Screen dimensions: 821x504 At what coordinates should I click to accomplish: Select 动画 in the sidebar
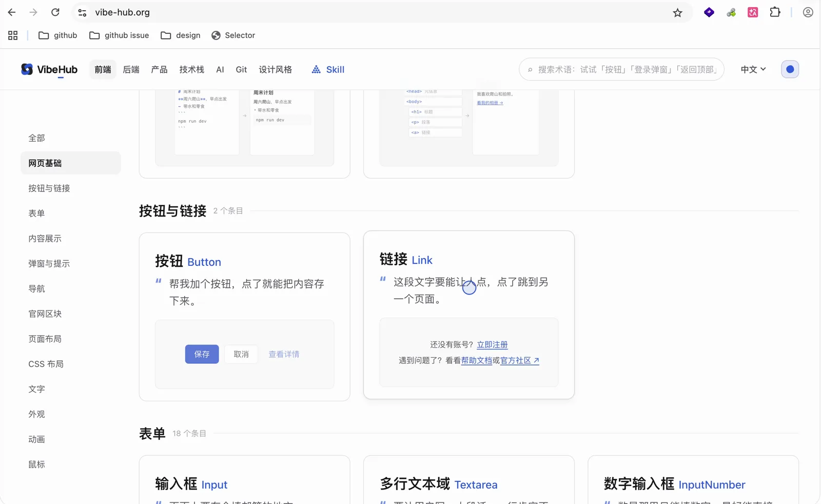71,439
